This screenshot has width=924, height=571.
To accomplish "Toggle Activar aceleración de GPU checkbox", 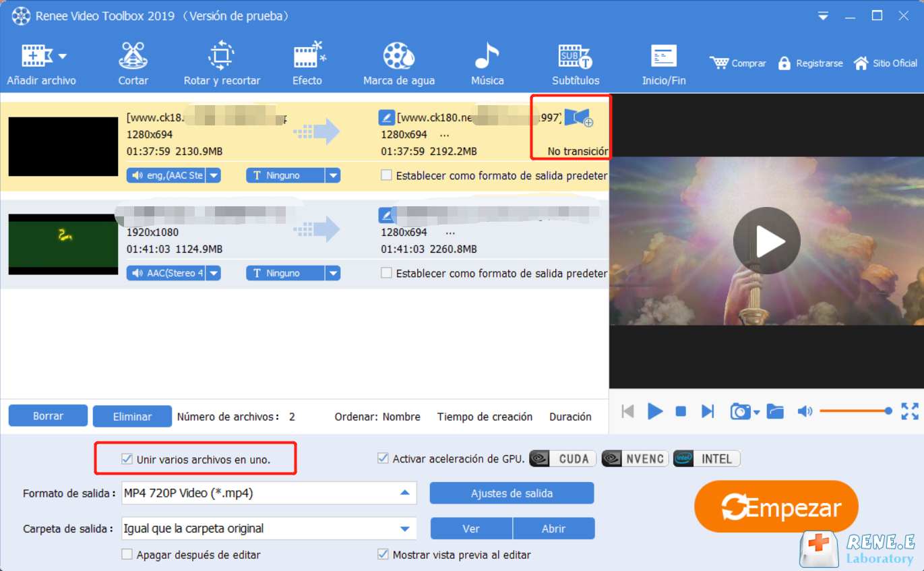I will pos(382,458).
